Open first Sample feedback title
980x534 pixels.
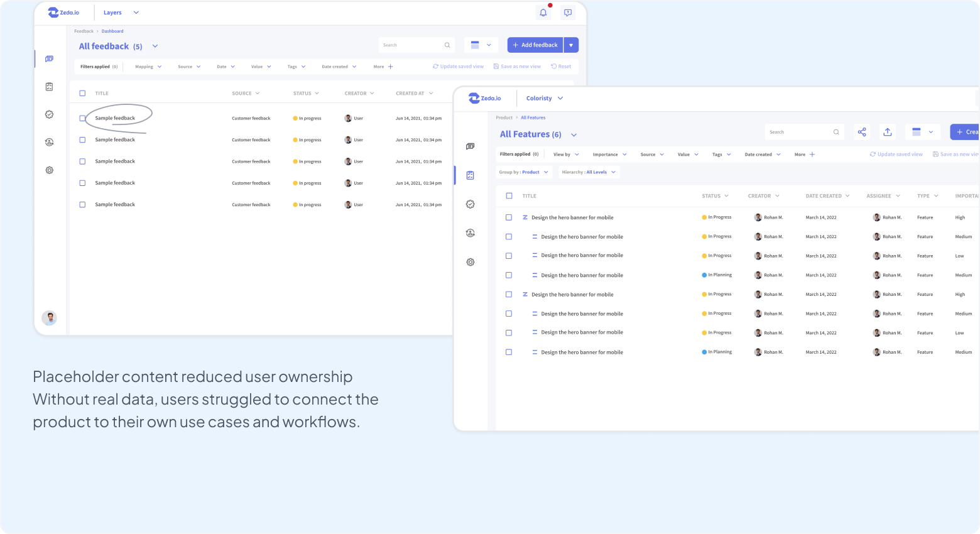115,118
